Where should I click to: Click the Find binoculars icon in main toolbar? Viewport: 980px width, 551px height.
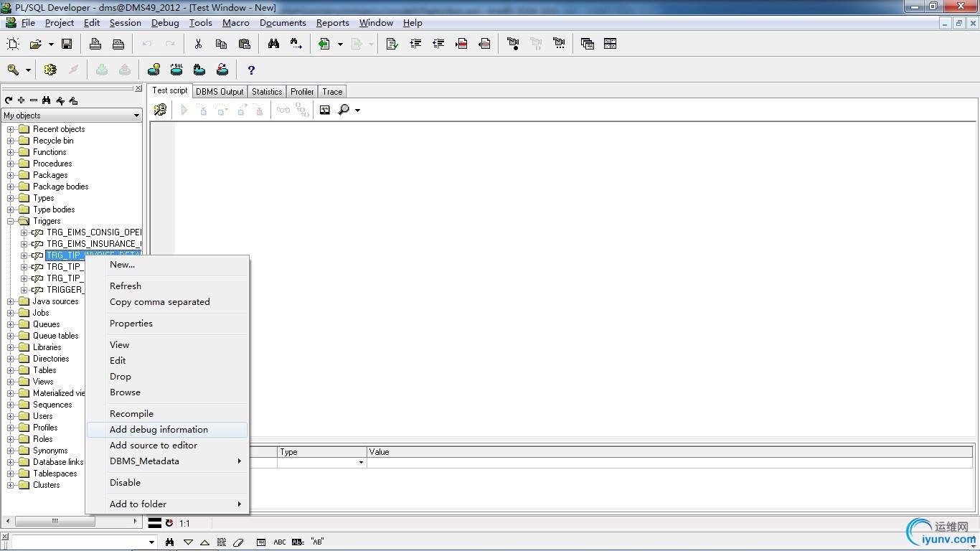273,44
